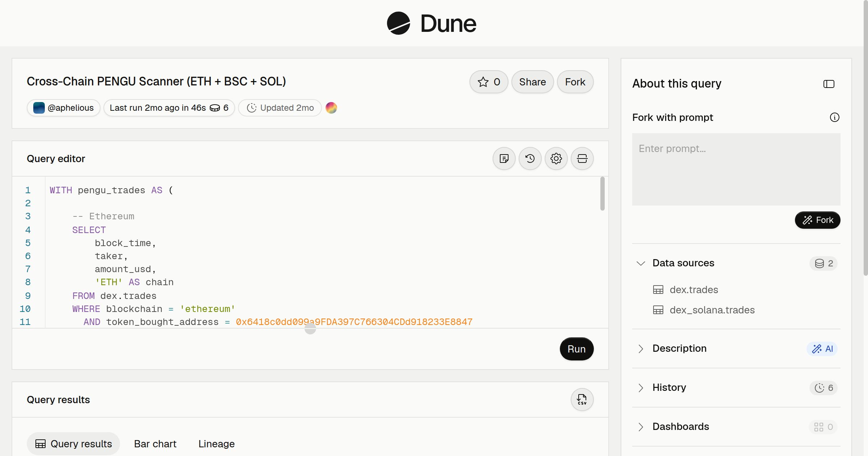The image size is (868, 456).
Task: Show Fork with prompt info
Action: coord(834,117)
